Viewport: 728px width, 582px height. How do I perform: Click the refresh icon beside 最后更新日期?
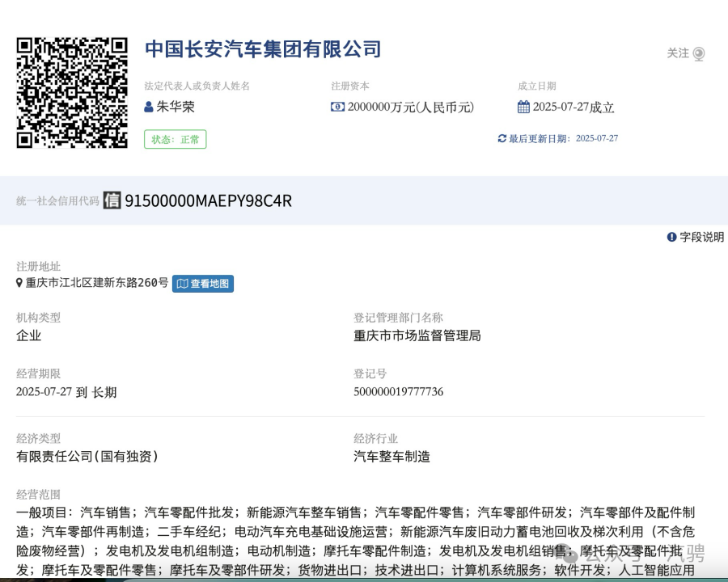pos(502,138)
